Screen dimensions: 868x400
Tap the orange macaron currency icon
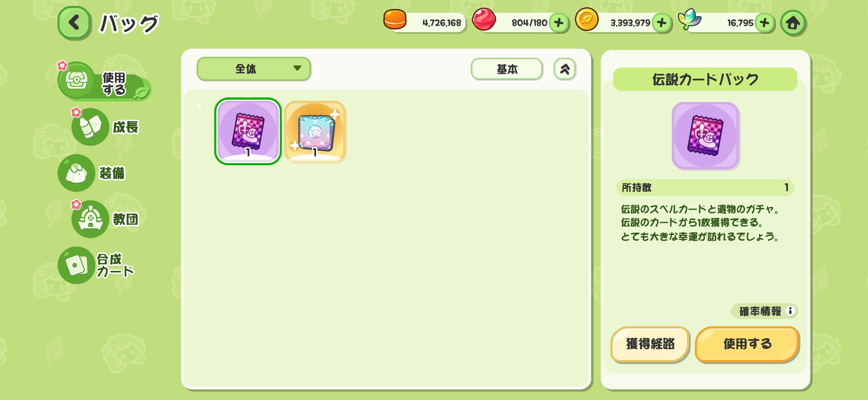coord(395,20)
